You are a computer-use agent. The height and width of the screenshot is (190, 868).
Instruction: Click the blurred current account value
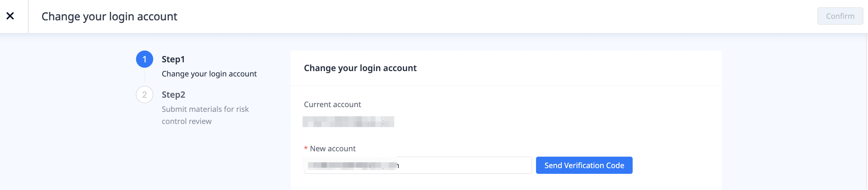coord(348,122)
